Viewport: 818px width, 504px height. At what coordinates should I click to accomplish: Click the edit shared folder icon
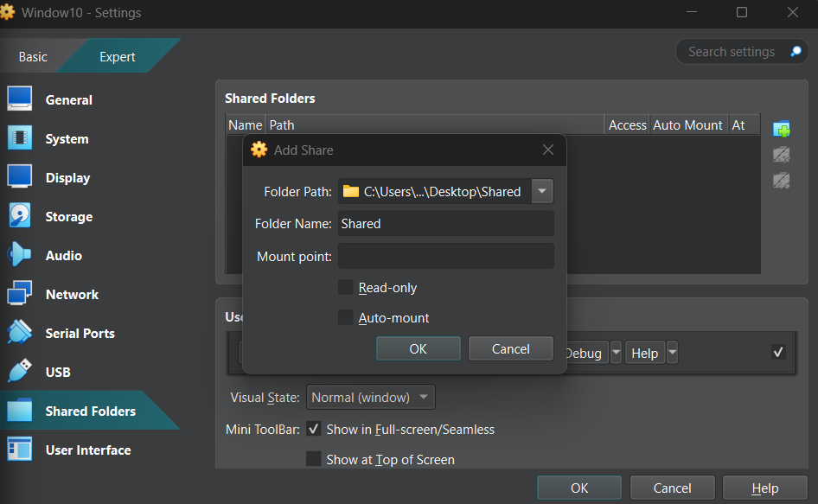point(782,155)
